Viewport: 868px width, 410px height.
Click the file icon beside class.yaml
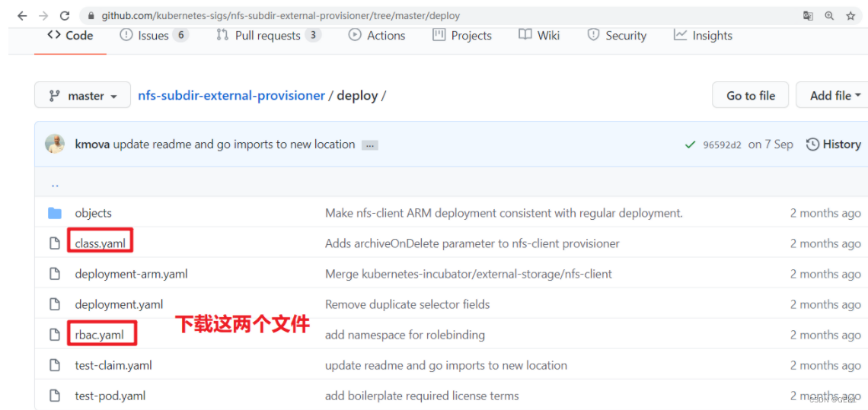54,243
